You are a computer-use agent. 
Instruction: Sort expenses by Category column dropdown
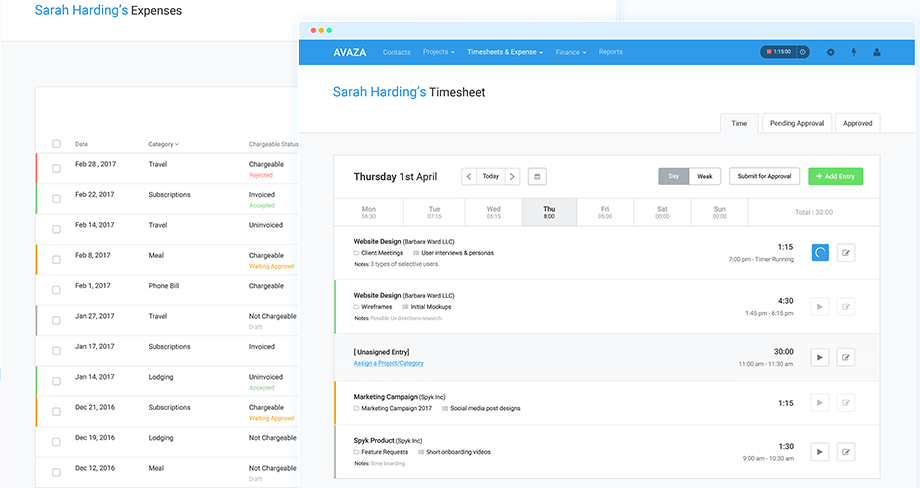point(163,144)
